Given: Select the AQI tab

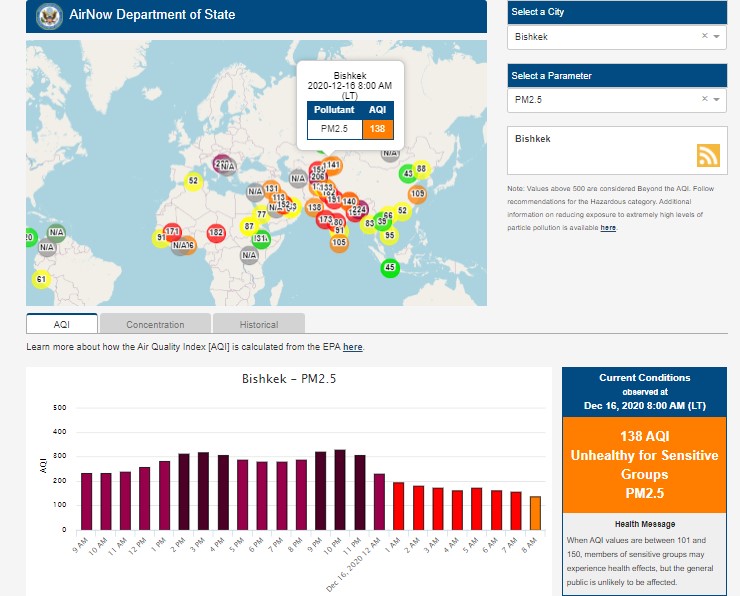Looking at the screenshot, I should pyautogui.click(x=62, y=324).
